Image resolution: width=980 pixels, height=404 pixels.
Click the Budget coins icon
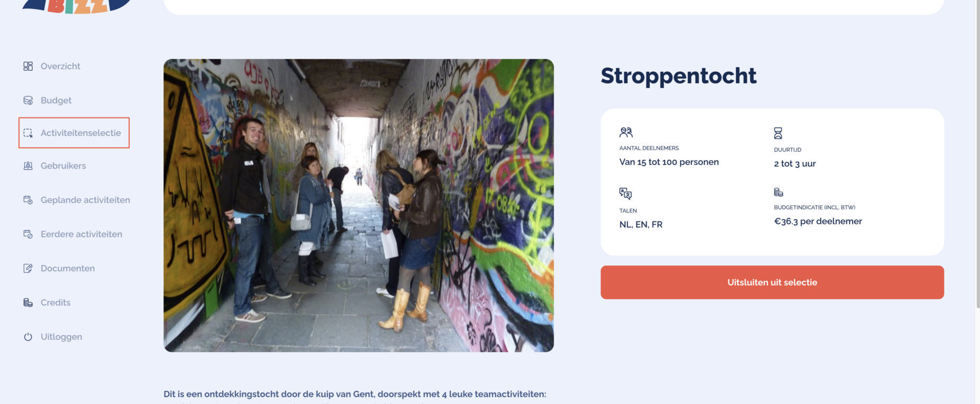(28, 100)
